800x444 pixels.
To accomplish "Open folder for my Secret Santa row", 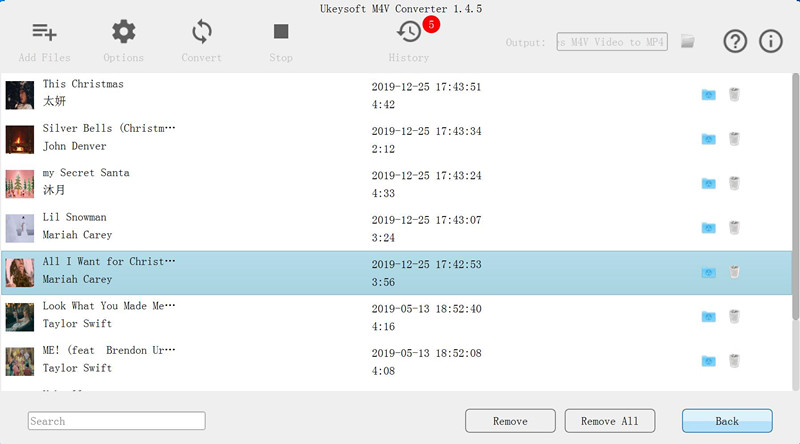I will pyautogui.click(x=708, y=183).
